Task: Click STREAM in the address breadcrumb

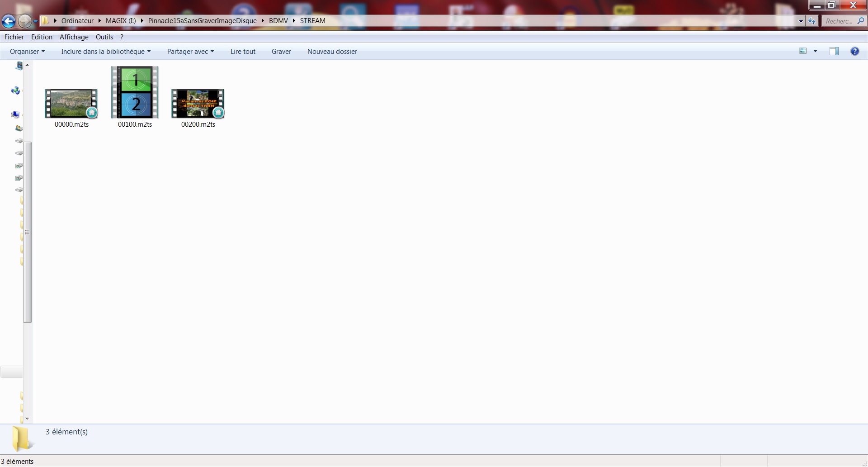Action: pyautogui.click(x=312, y=21)
